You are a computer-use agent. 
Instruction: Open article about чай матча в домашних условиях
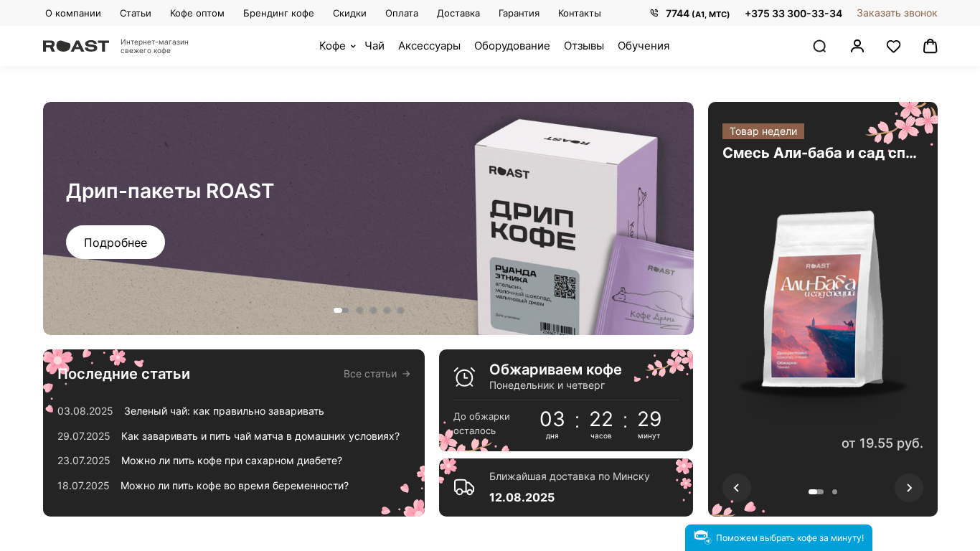pos(260,436)
